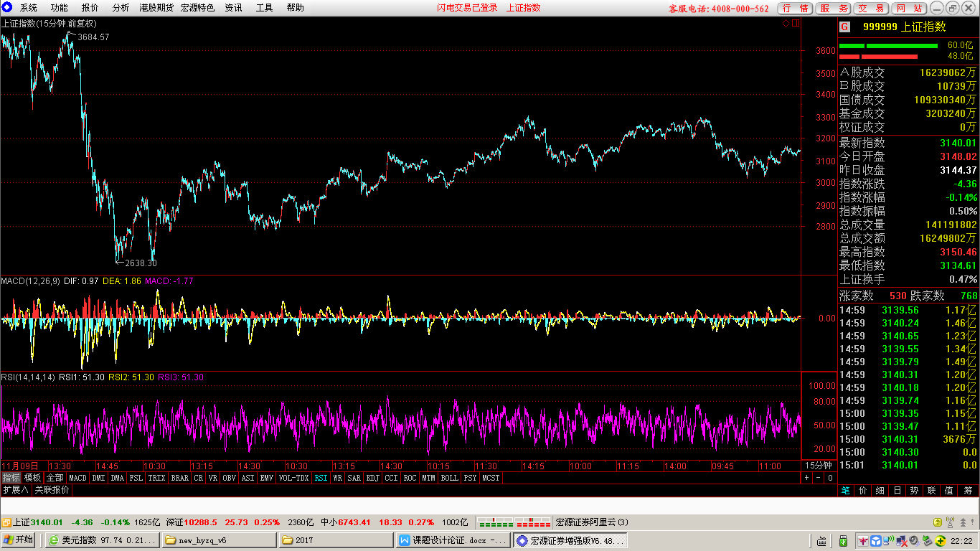Click the 行情 button at top right
The image size is (980, 551).
pyautogui.click(x=796, y=8)
